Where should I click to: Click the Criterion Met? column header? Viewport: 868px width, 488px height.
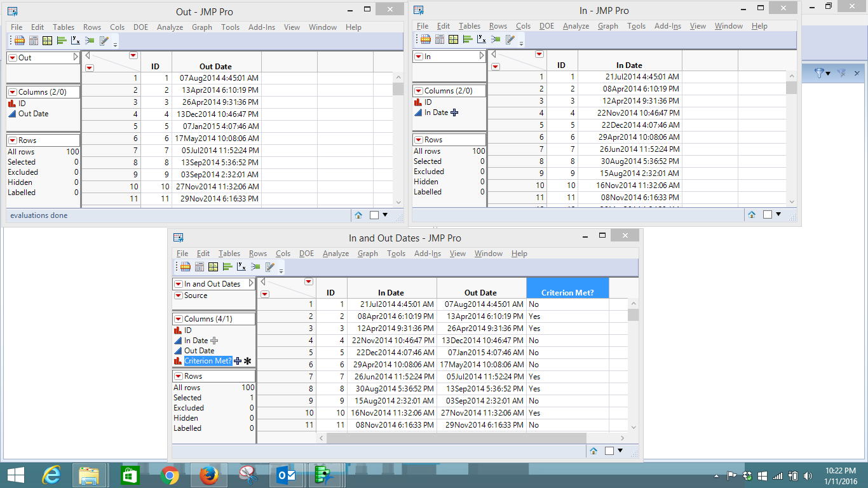567,292
